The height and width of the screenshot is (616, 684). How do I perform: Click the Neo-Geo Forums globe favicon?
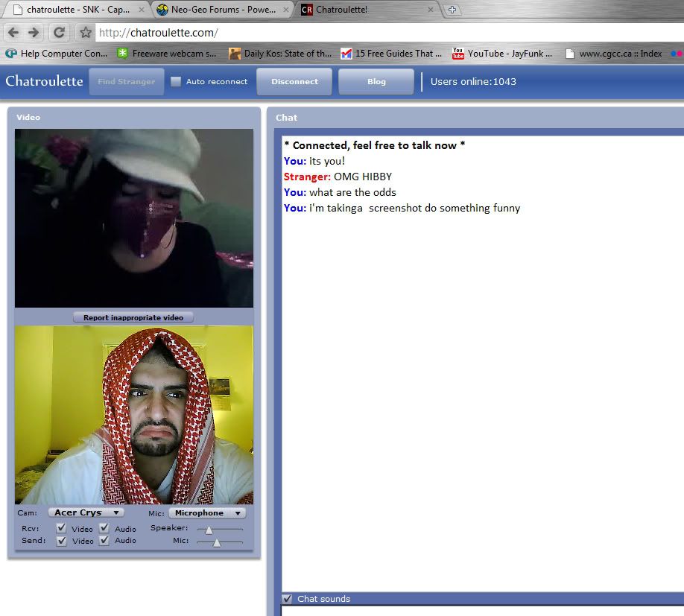tap(162, 10)
